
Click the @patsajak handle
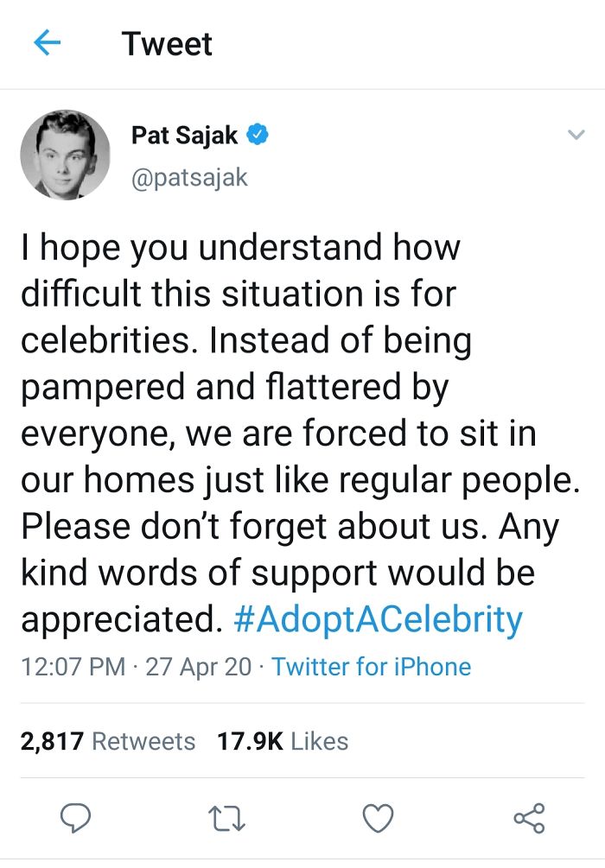click(x=188, y=177)
